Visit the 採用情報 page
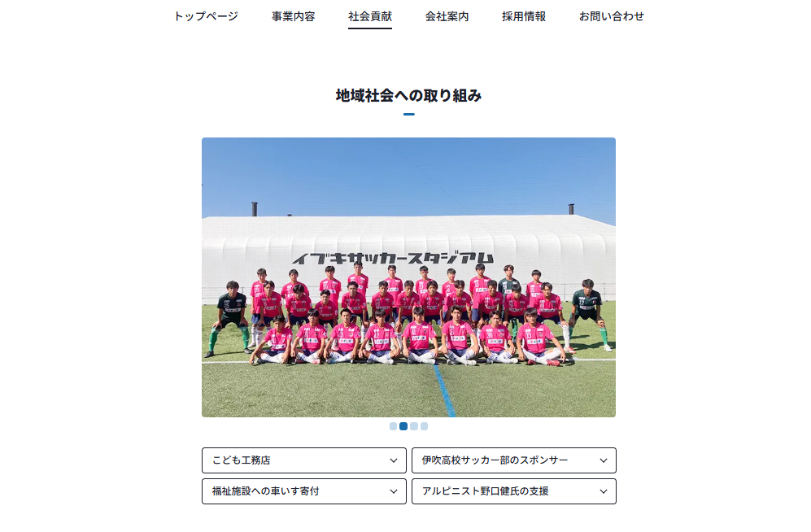811x532 pixels. tap(523, 16)
